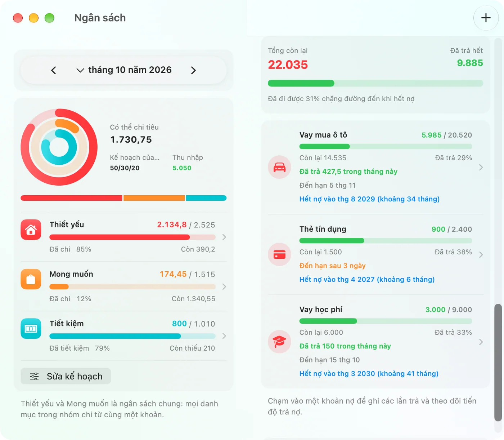Click the car icon of Vay mua ô tô
Image resolution: width=504 pixels, height=440 pixels.
279,167
